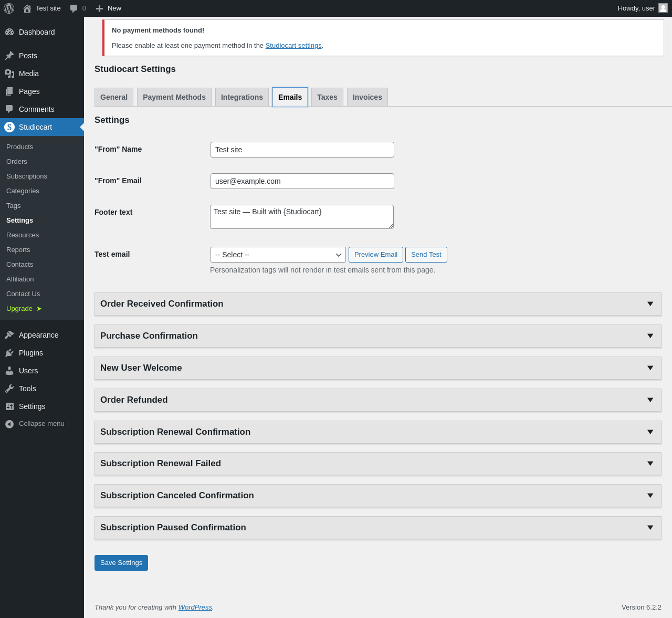
Task: Open Affiliation in Studiocart submenu
Action: (x=20, y=279)
